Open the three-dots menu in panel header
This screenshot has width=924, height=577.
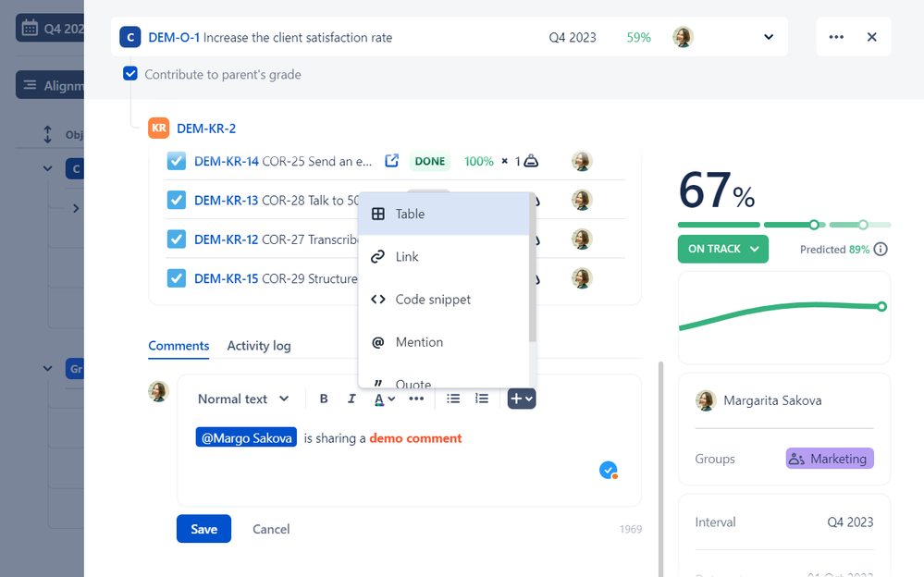(836, 37)
